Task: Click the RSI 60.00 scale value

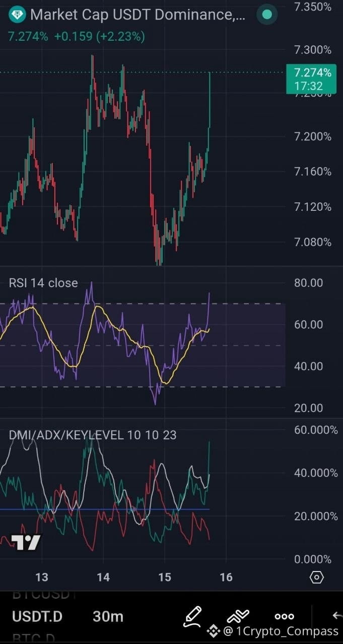Action: tap(309, 325)
